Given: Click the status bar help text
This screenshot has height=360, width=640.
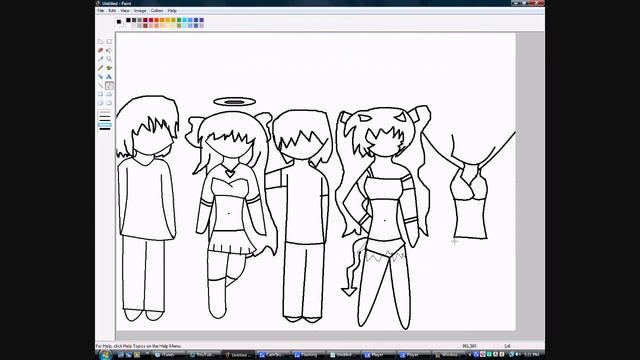Looking at the screenshot, I should coord(138,346).
